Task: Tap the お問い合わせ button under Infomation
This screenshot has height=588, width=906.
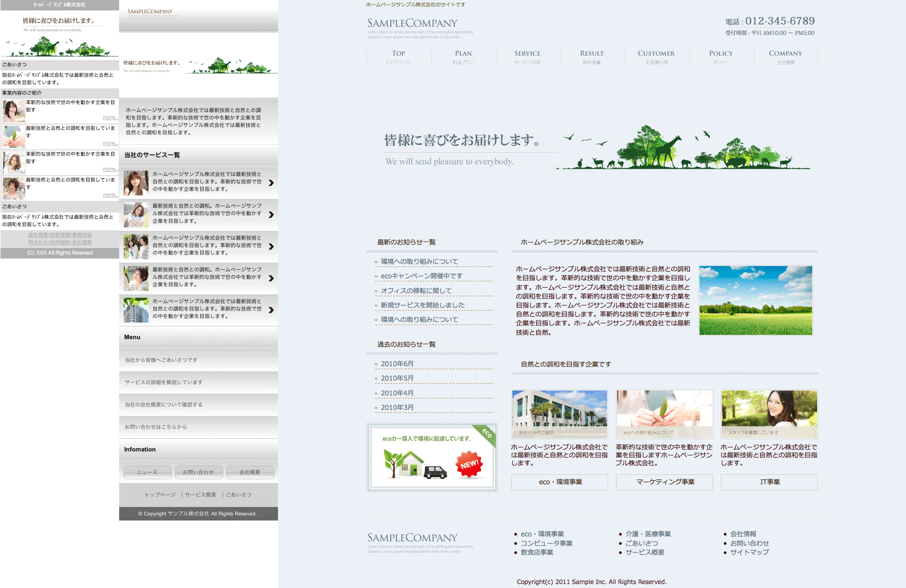Action: coord(198,472)
